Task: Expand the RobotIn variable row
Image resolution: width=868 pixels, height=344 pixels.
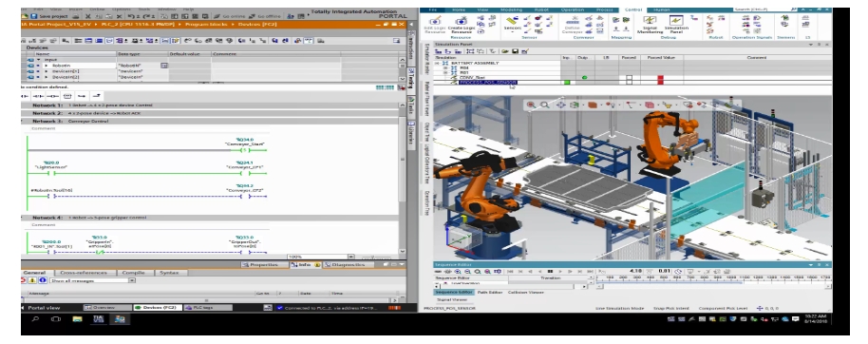Action: point(47,66)
